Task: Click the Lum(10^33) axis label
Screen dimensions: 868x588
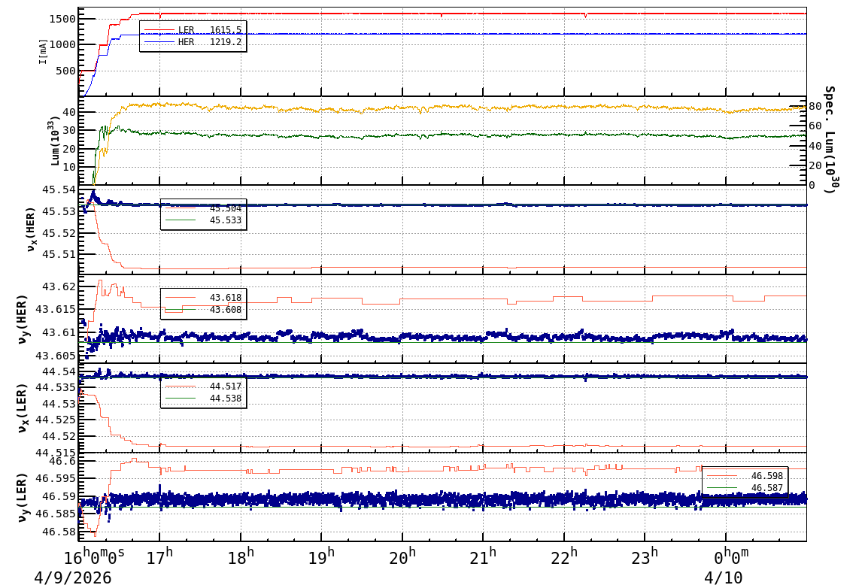Action: (56, 141)
